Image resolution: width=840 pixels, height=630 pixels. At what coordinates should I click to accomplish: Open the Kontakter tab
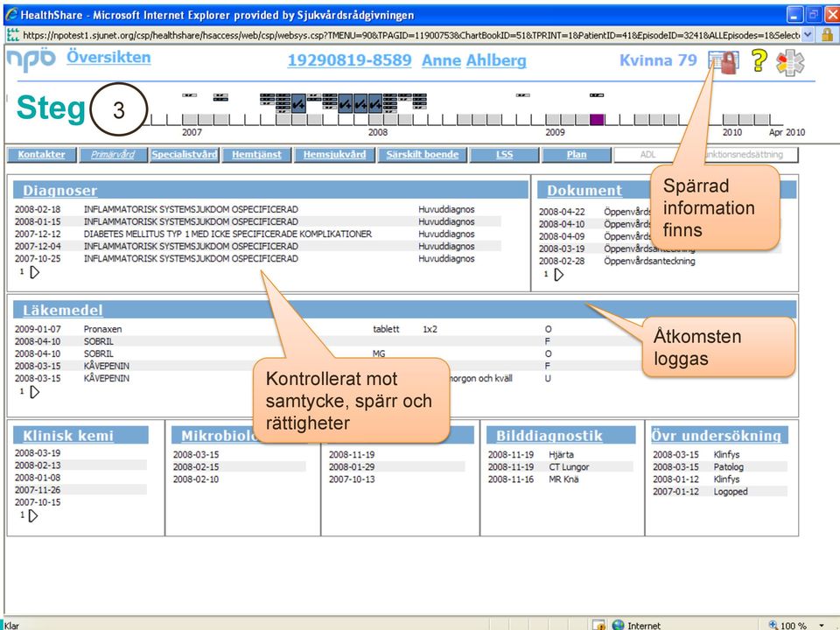pyautogui.click(x=41, y=154)
